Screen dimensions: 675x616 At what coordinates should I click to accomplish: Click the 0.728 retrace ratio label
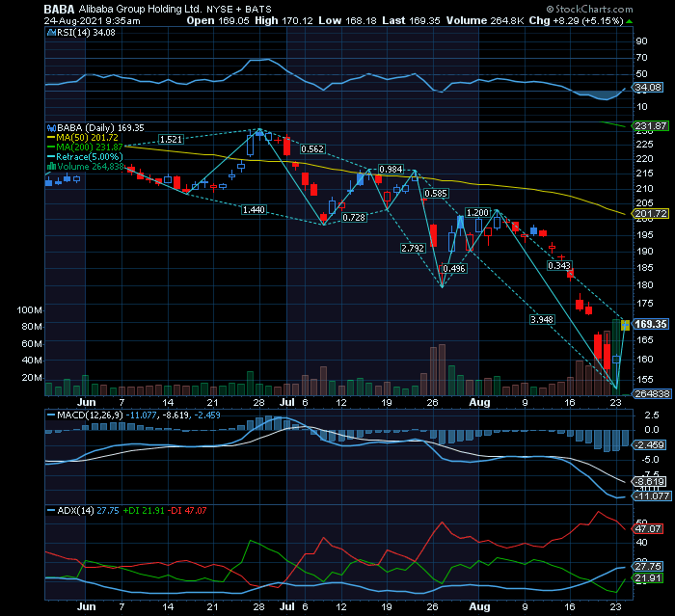tap(354, 218)
